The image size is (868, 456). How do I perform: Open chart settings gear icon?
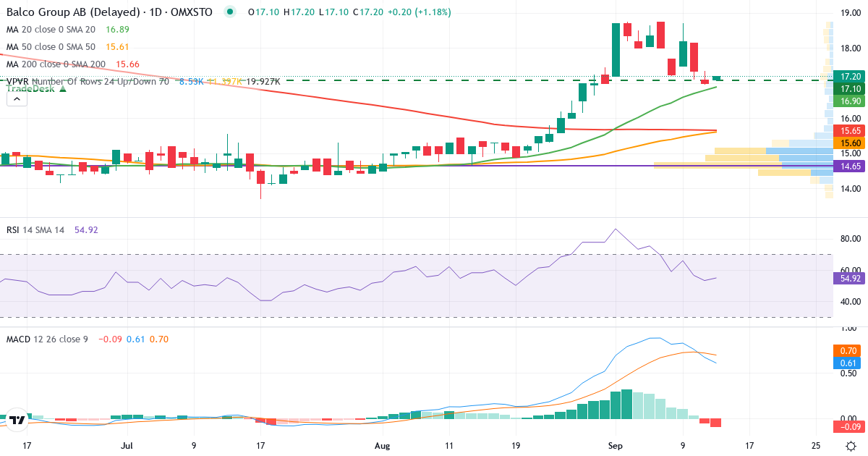tap(852, 446)
